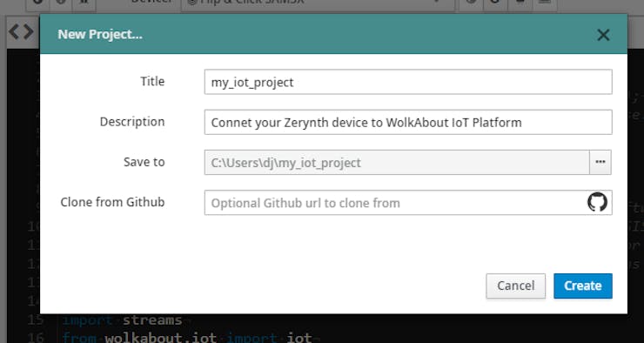Screen dimensions: 644x343
Task: Click the Description label
Action: click(132, 122)
